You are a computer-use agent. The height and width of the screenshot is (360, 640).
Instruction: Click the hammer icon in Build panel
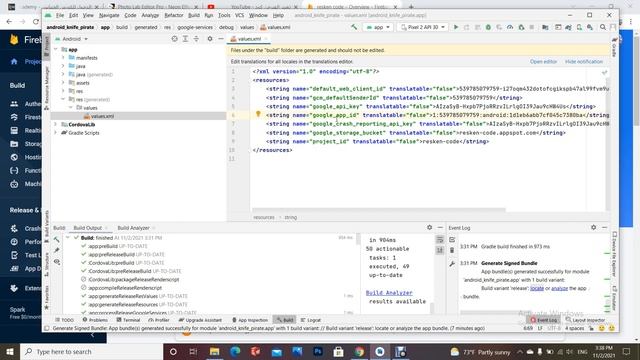(57, 240)
